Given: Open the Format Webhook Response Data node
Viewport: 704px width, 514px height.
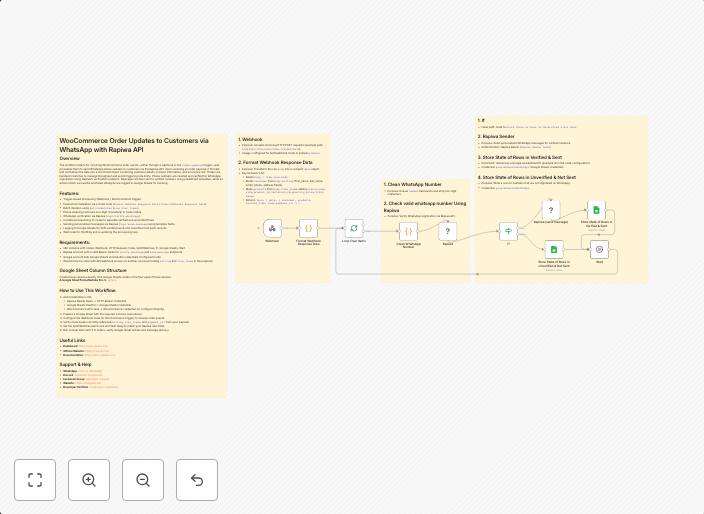Looking at the screenshot, I should pos(308,229).
